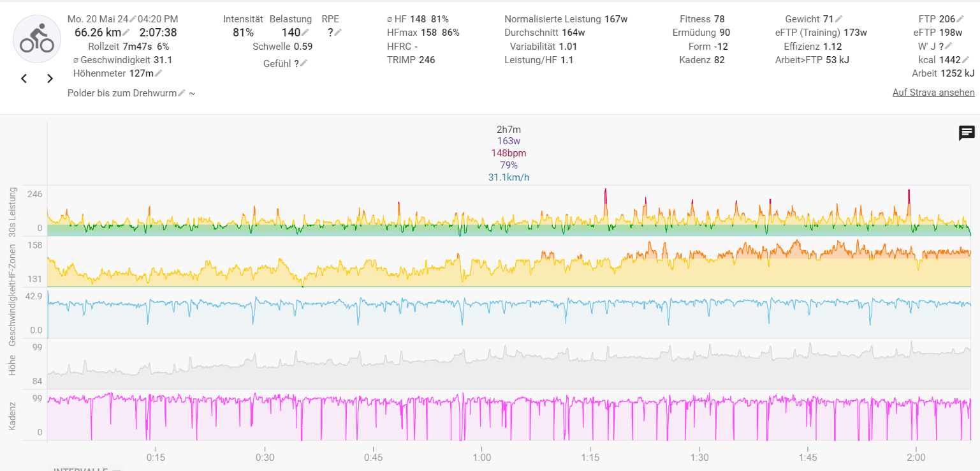980x471 pixels.
Task: Edit the 66.26 km distance with pencil icon
Action: (x=127, y=33)
